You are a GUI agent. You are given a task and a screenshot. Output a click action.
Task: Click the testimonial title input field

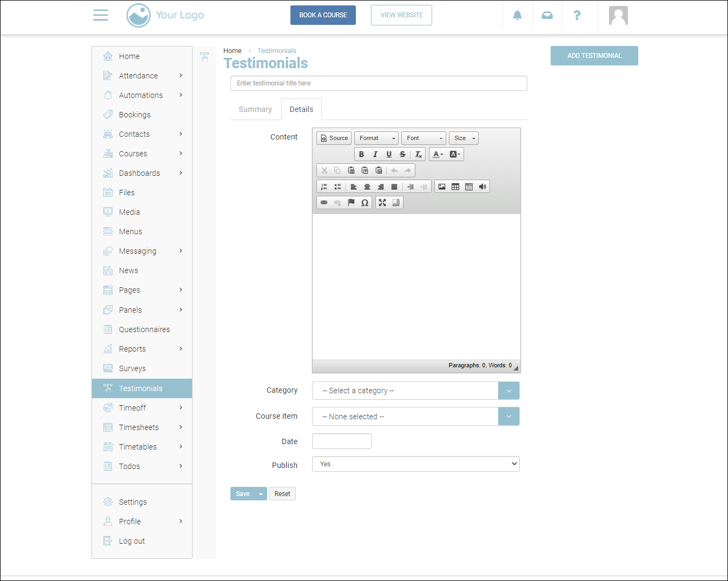click(379, 83)
